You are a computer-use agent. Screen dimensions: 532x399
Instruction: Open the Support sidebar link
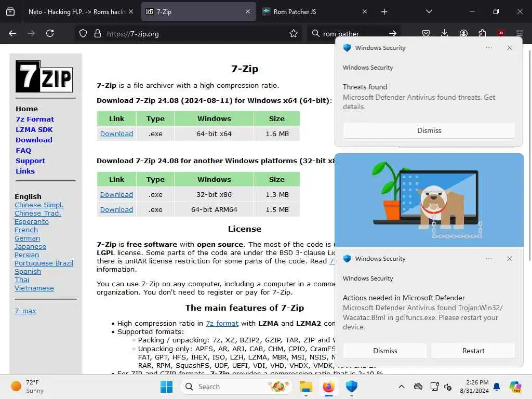pos(30,161)
